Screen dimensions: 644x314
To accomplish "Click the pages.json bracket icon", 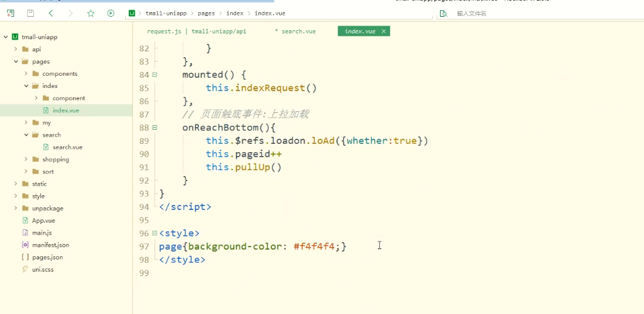I will coord(25,257).
